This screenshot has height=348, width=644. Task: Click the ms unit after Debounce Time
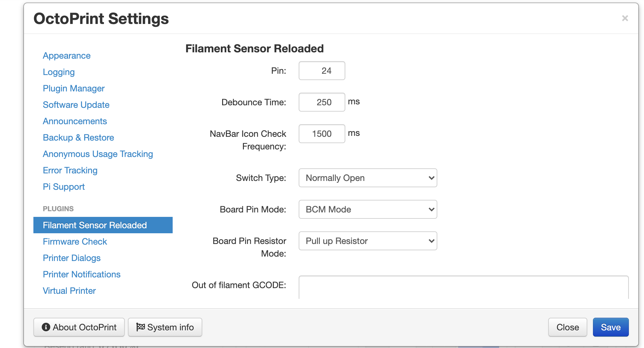click(354, 101)
